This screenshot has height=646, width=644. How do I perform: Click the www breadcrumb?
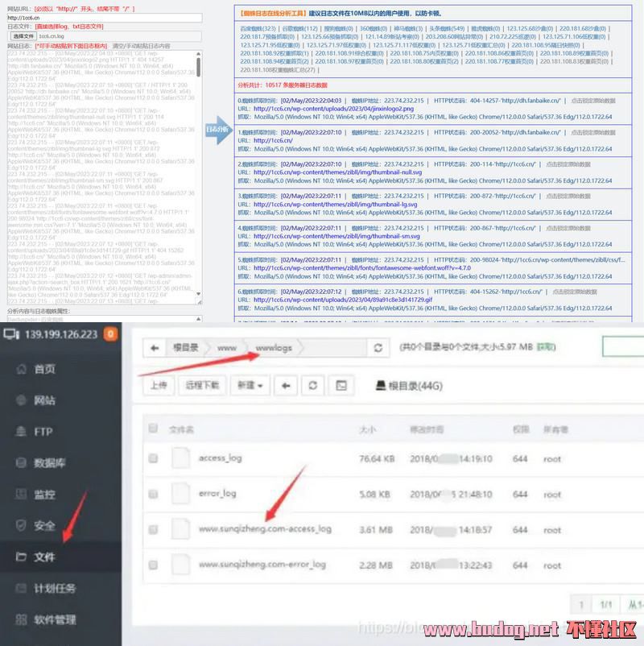tap(227, 348)
